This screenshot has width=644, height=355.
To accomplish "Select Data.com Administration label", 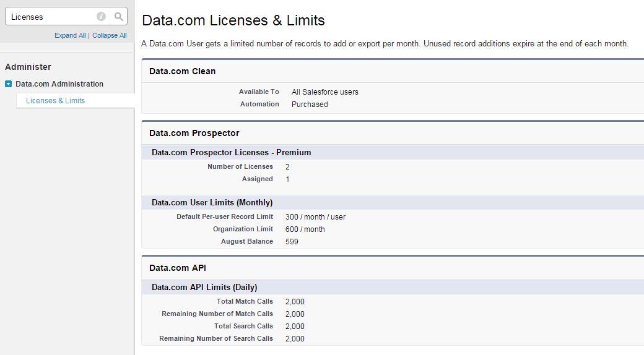I will [x=59, y=83].
